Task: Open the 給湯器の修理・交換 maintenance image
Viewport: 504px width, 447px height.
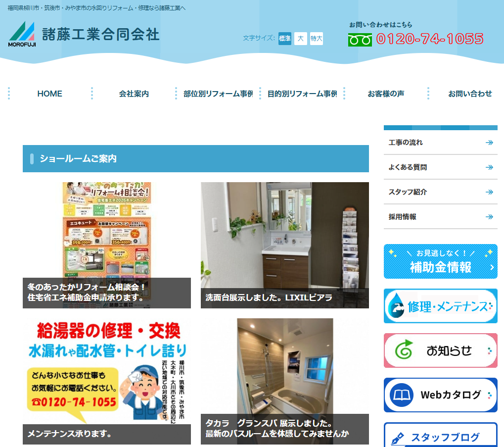Action: (x=106, y=371)
